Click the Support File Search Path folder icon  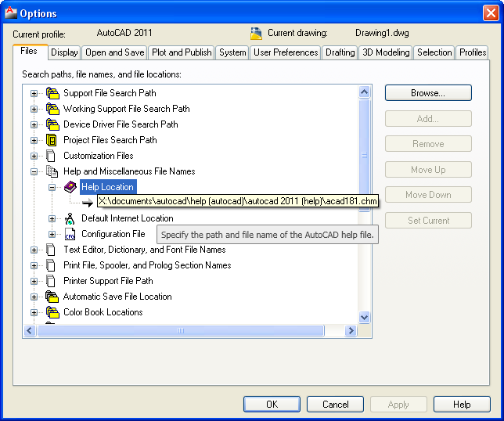(x=52, y=93)
